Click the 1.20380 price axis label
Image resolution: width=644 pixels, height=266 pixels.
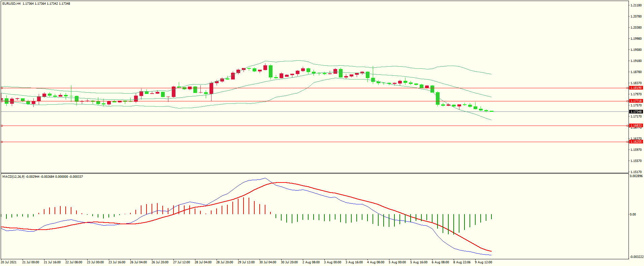point(636,28)
